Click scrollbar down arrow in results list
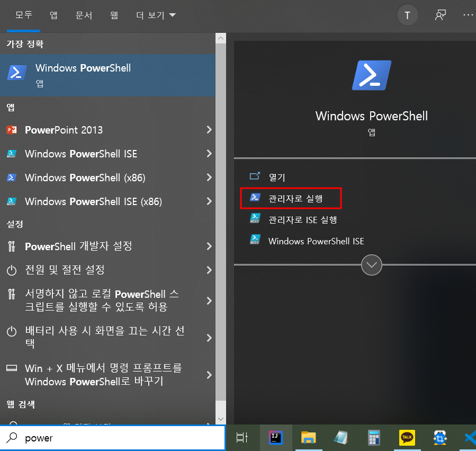Screen dimensions: 476x451 click(x=221, y=419)
